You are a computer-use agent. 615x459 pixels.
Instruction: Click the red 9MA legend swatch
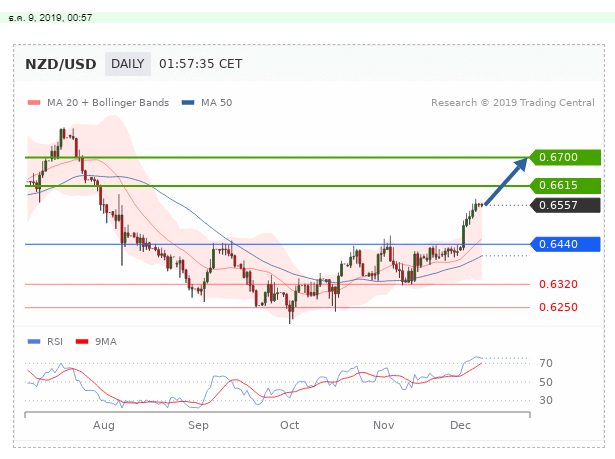tap(82, 342)
